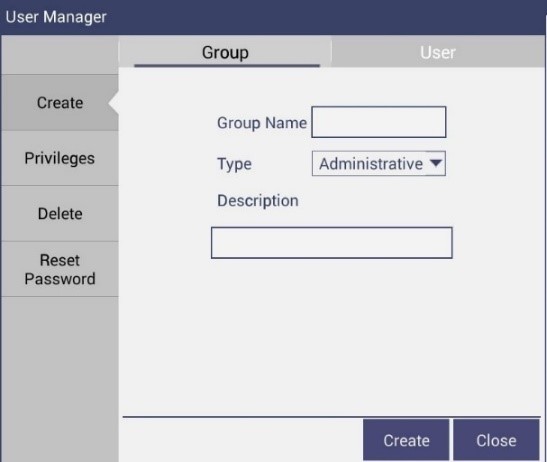Open the Reset Password section
Image resolution: width=547 pixels, height=462 pixels.
coord(60,269)
